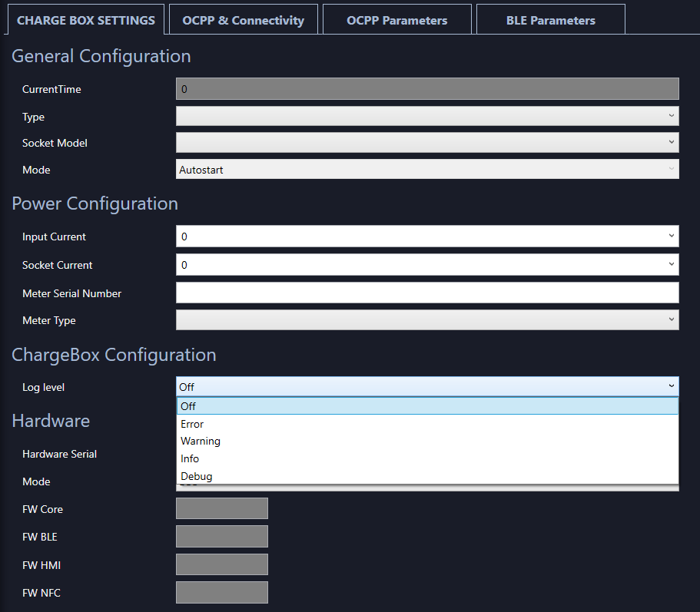Viewport: 700px width, 612px height.
Task: Pick Warning from Log level list
Action: click(427, 442)
